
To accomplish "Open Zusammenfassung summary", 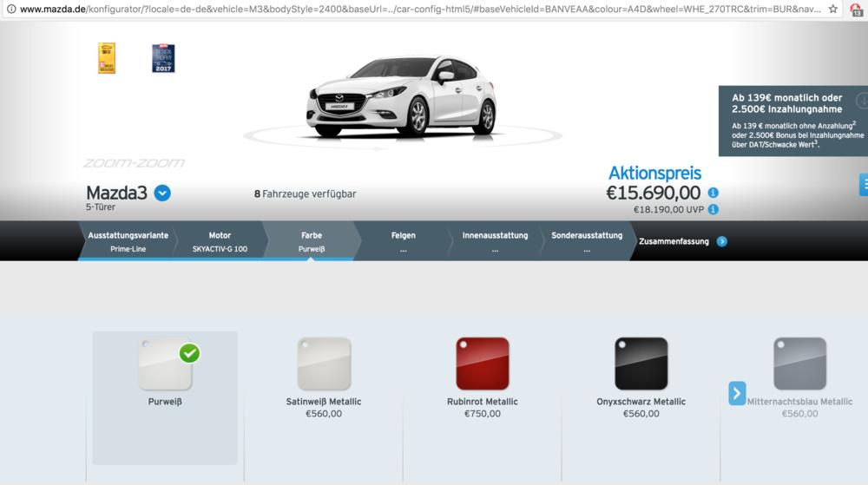I will coord(674,241).
